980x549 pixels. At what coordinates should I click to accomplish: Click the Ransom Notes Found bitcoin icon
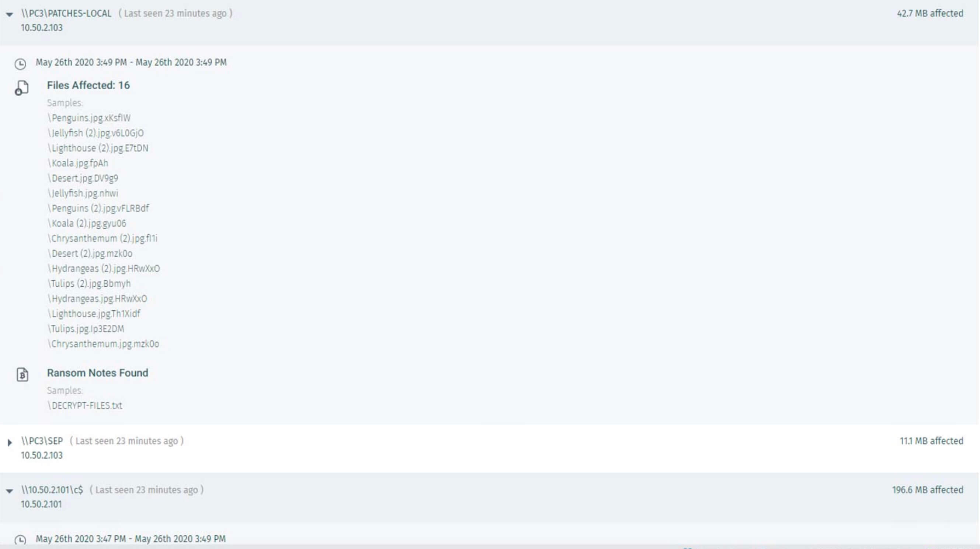pos(22,374)
